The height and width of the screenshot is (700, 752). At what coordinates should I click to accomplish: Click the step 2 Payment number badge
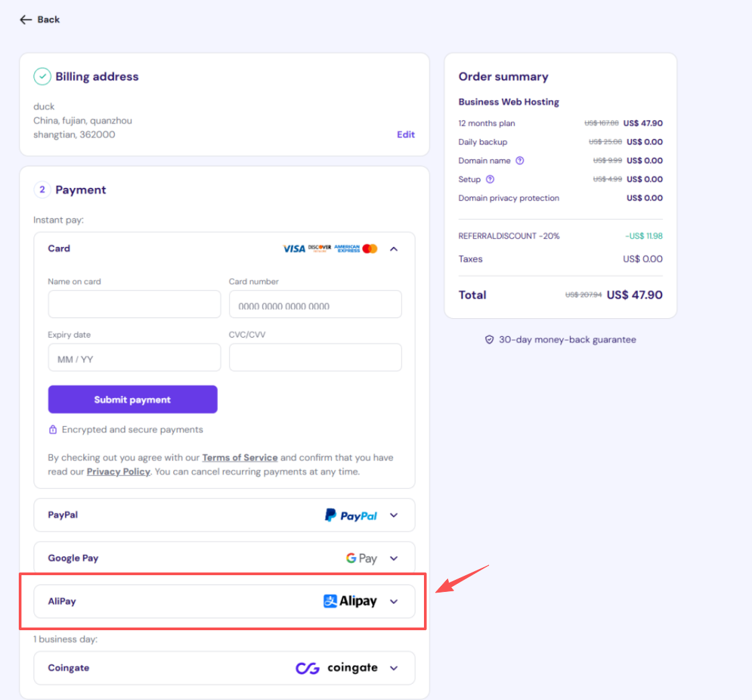(x=42, y=189)
